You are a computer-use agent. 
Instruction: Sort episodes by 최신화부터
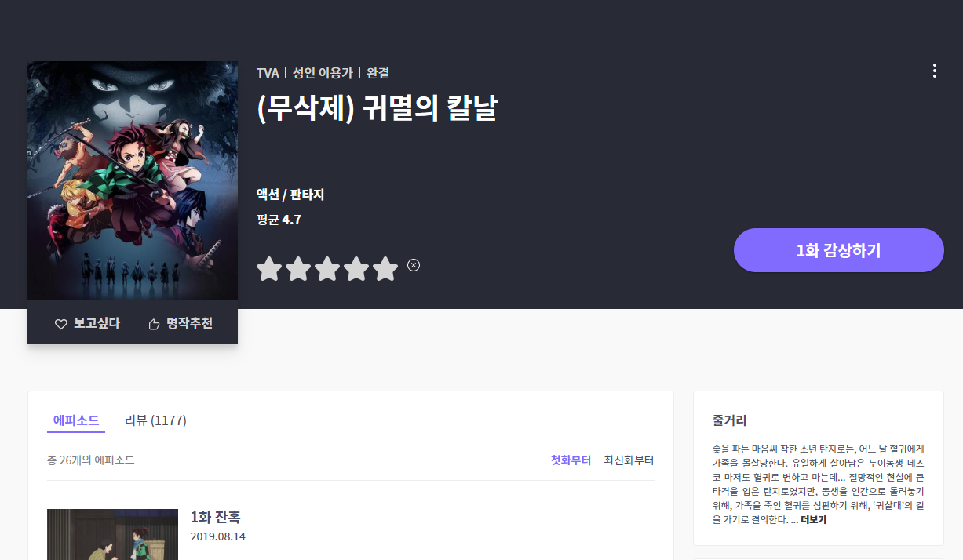click(x=629, y=460)
